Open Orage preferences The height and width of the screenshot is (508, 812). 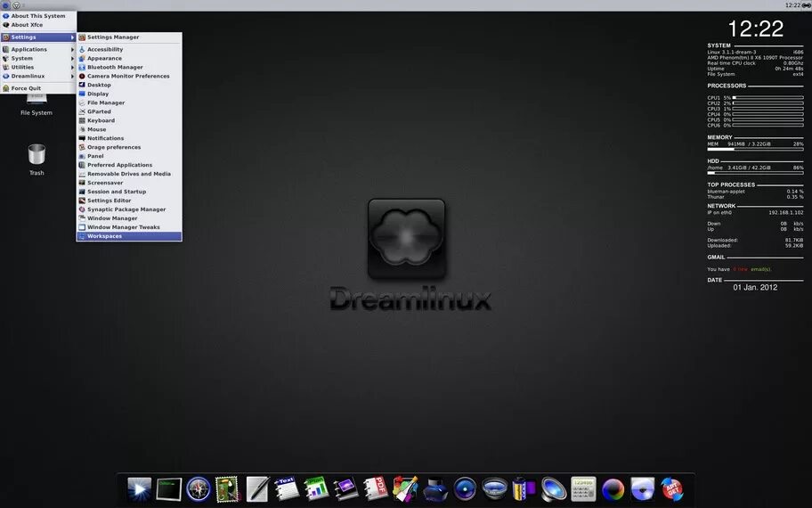tap(129, 147)
